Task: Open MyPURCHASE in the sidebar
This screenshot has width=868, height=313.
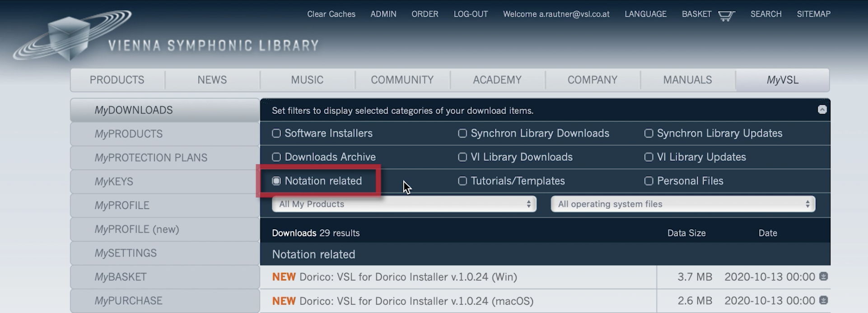Action: [x=165, y=301]
